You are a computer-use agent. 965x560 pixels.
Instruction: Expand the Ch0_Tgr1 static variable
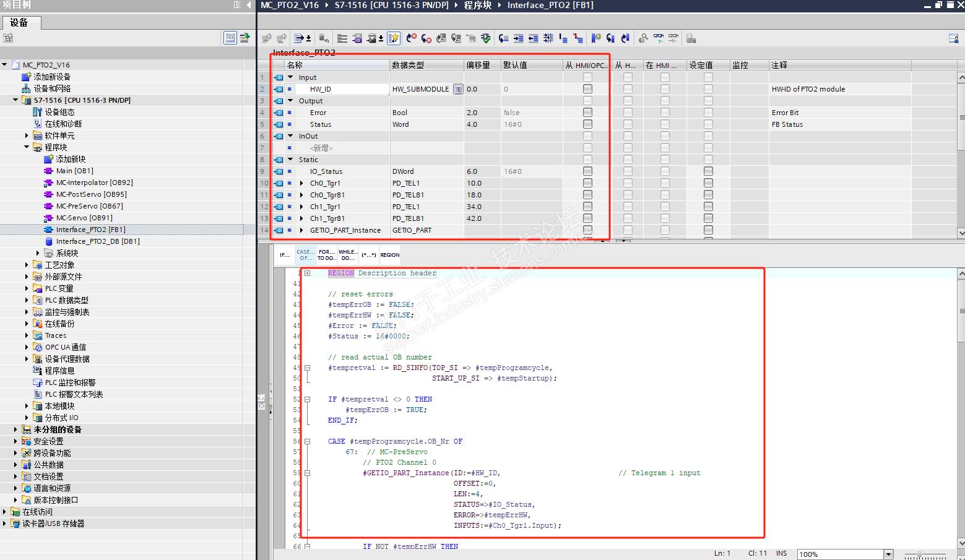coord(301,183)
